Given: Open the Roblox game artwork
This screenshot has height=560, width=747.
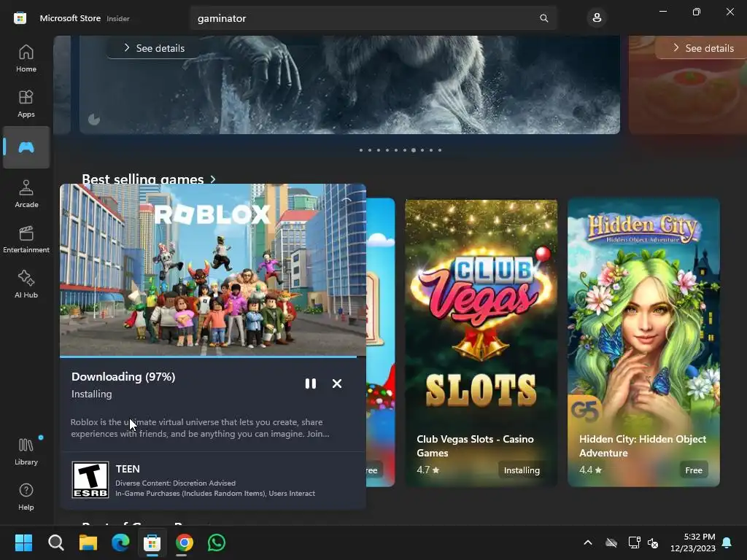Looking at the screenshot, I should click(213, 270).
